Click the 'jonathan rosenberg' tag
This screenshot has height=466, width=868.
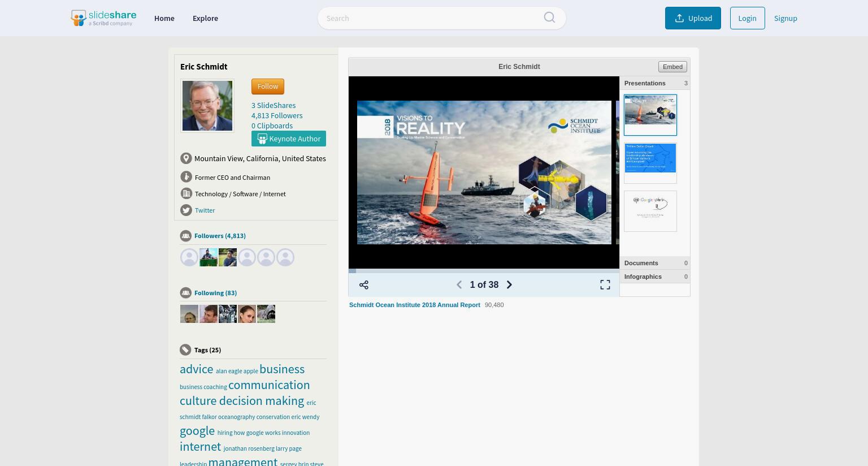click(249, 448)
